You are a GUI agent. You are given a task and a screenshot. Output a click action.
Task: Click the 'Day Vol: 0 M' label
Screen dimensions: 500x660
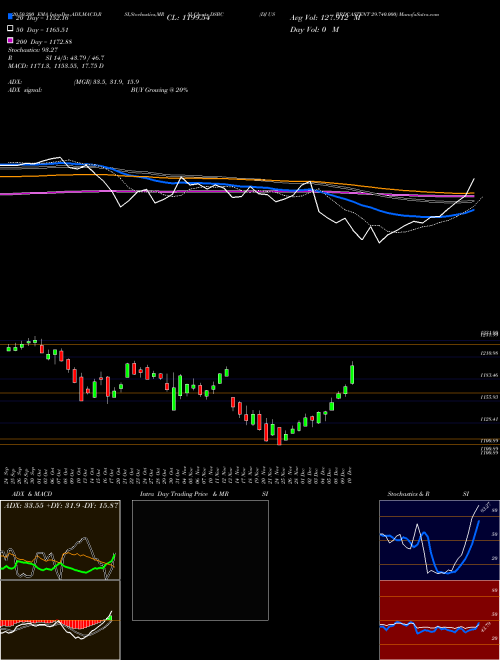click(x=314, y=29)
